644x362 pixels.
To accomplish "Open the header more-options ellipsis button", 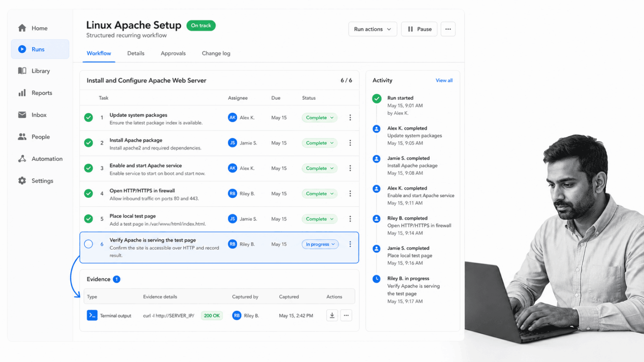I will tap(448, 29).
